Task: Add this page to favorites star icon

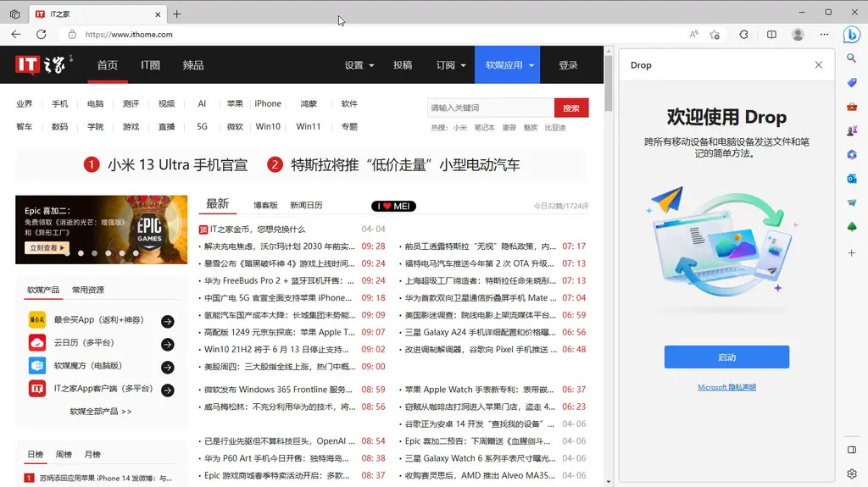Action: [715, 35]
